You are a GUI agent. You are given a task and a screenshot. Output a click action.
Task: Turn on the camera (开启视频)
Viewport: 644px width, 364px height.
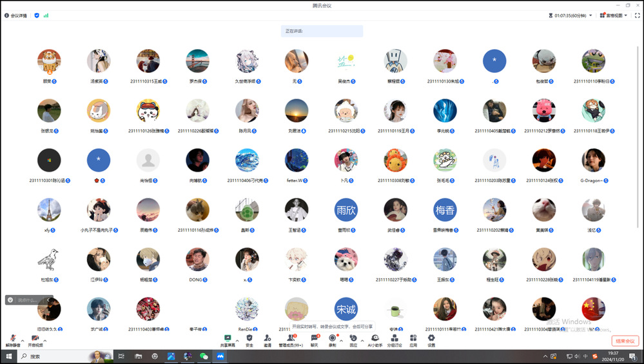coord(35,339)
